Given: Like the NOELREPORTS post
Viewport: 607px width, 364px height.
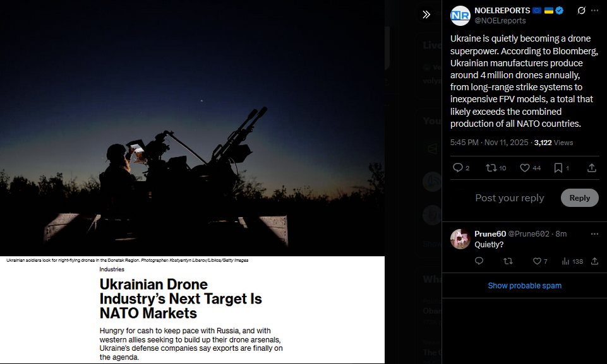Looking at the screenshot, I should pyautogui.click(x=524, y=168).
